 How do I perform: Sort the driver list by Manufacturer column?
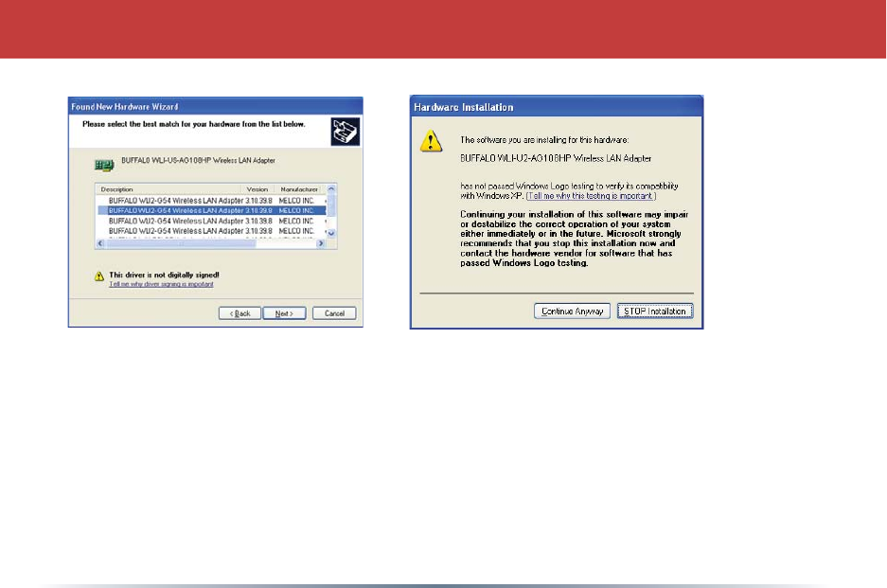pyautogui.click(x=300, y=189)
